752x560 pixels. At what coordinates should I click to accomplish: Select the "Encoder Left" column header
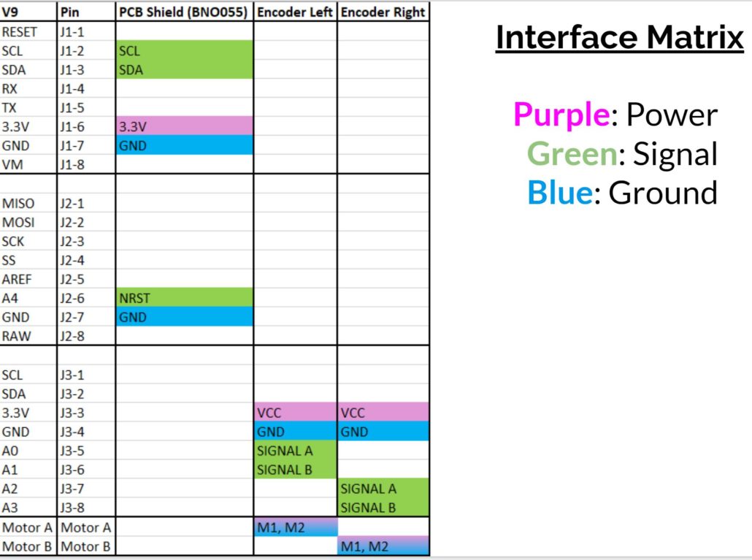(x=295, y=12)
